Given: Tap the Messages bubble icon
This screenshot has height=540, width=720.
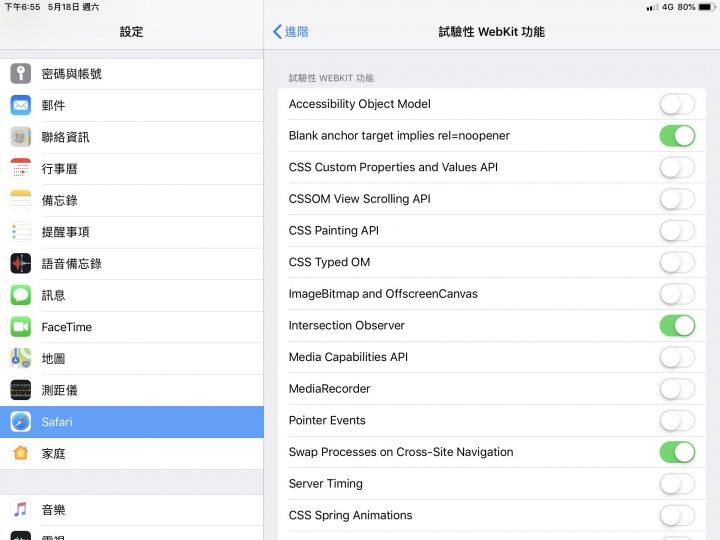Looking at the screenshot, I should click(21, 295).
